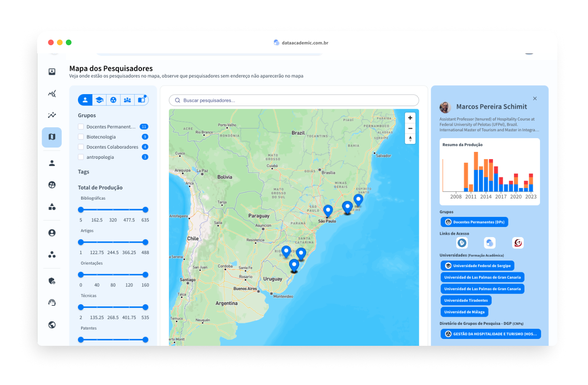The image size is (588, 385).
Task: Click the dataacademic.com.br address text
Action: [x=305, y=43]
